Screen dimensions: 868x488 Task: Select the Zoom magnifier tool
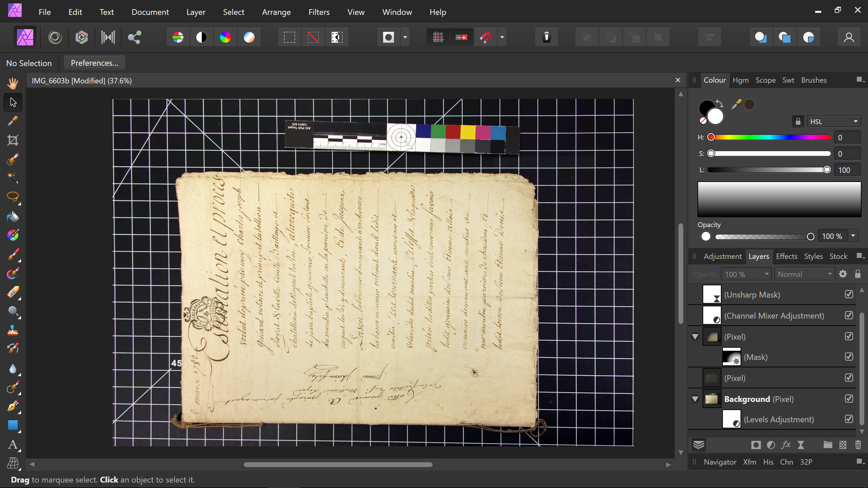pyautogui.click(x=13, y=311)
